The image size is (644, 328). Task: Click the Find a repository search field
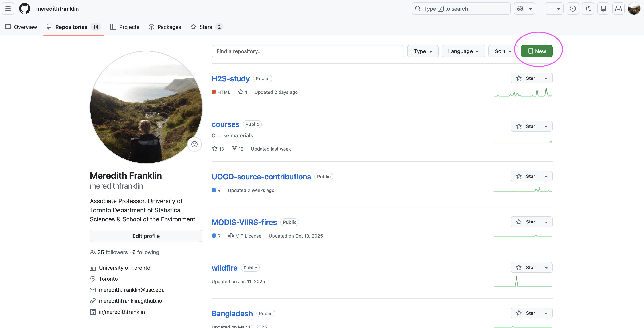pyautogui.click(x=308, y=51)
